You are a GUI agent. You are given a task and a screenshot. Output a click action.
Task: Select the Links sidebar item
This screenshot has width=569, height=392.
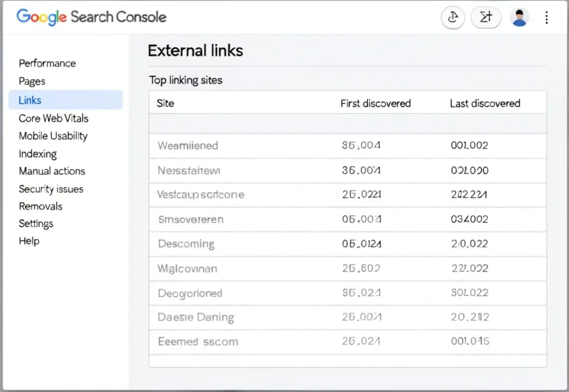point(65,99)
